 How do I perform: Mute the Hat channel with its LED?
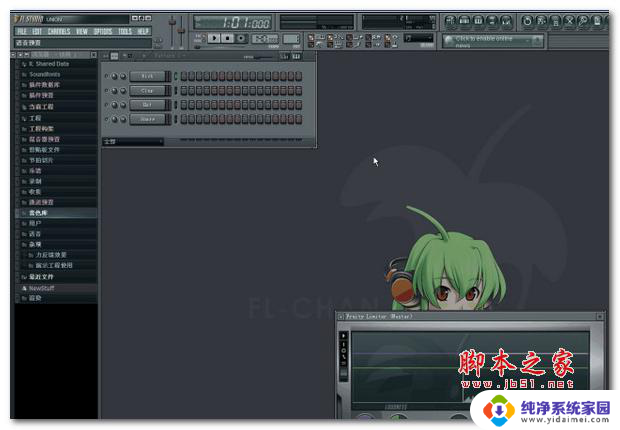pyautogui.click(x=106, y=104)
